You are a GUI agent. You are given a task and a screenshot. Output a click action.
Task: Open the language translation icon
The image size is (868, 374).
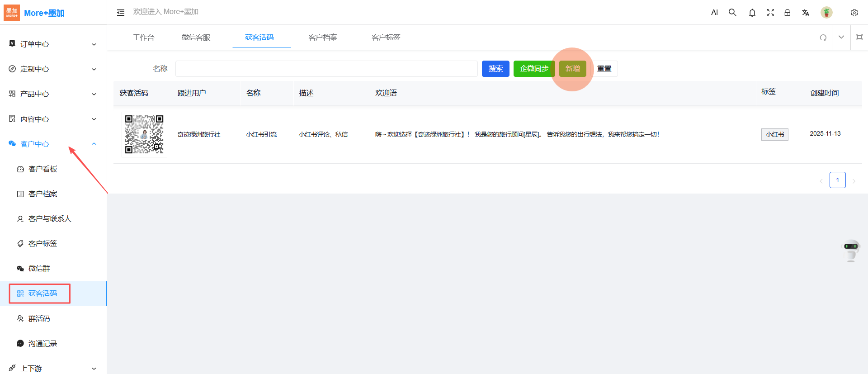point(806,13)
